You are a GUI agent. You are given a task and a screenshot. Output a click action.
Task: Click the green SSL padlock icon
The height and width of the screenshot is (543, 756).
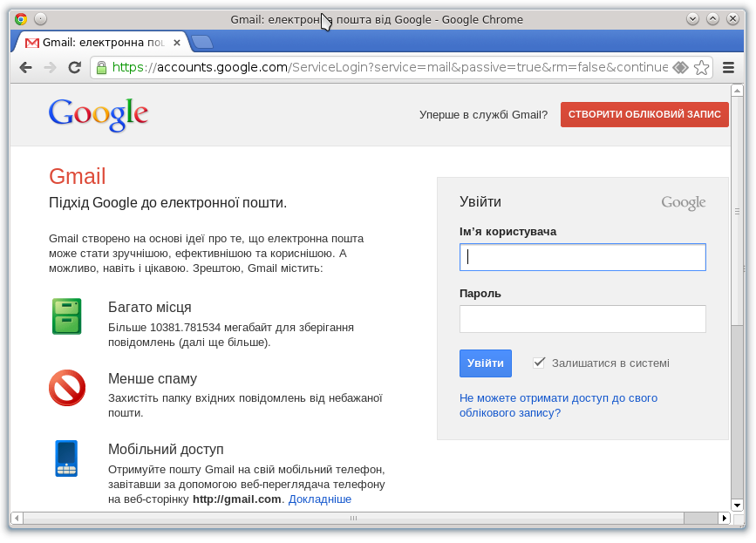[101, 67]
